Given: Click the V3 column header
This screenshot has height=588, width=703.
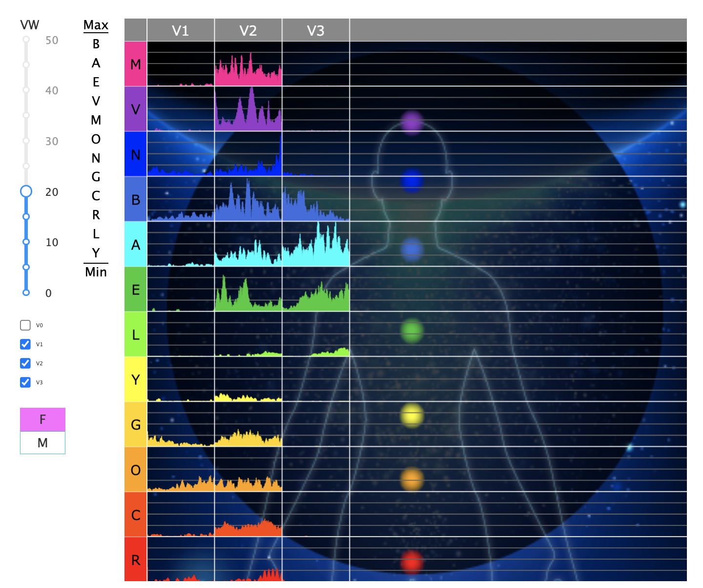Looking at the screenshot, I should (x=315, y=31).
